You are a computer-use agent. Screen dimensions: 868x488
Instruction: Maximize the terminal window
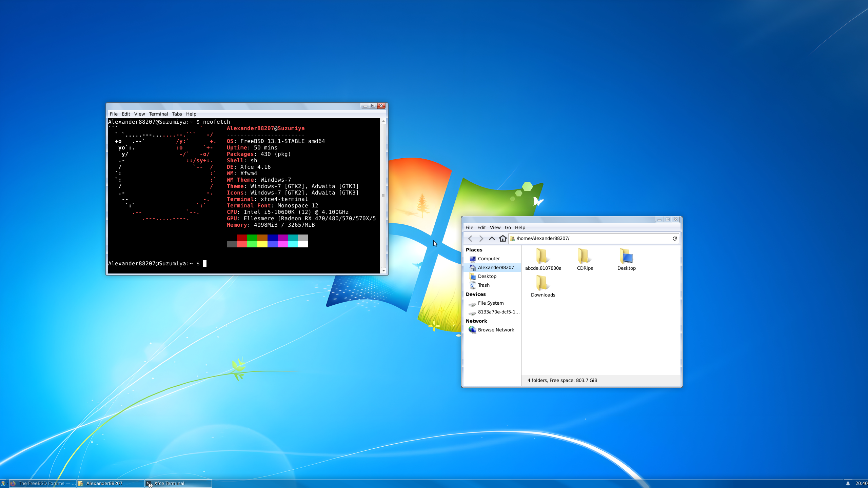[373, 106]
